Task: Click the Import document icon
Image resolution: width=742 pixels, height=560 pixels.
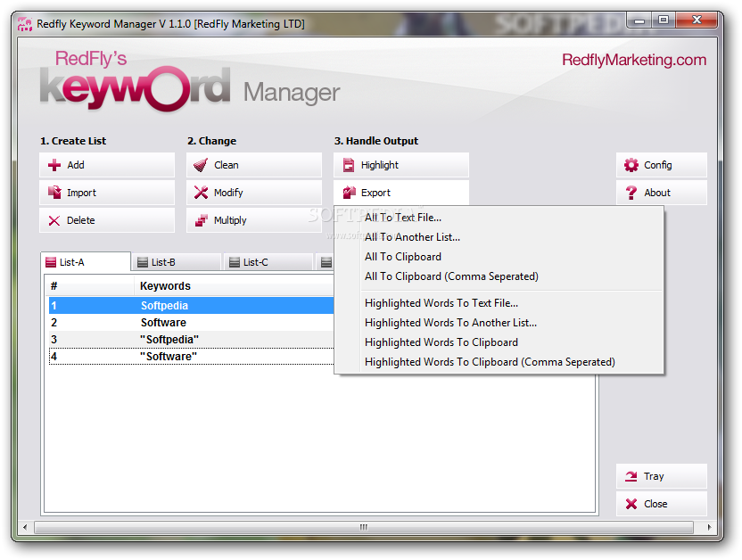Action: pos(54,193)
